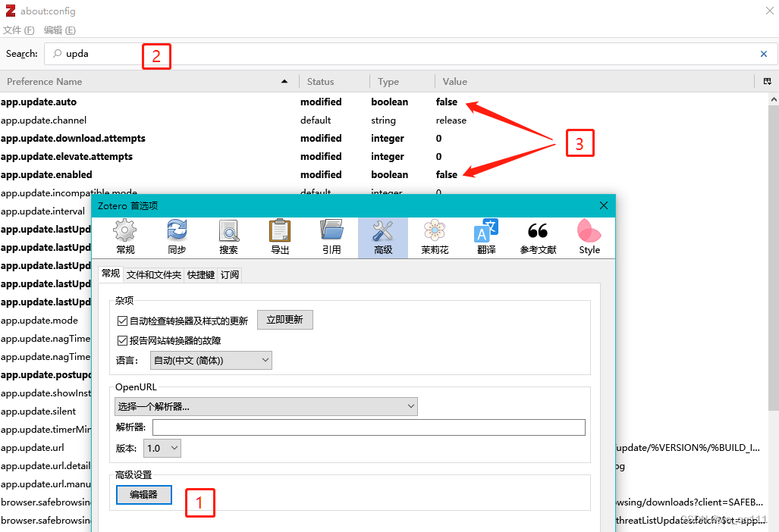
Task: Open the 高级 Advanced preferences pane
Action: [x=383, y=237]
